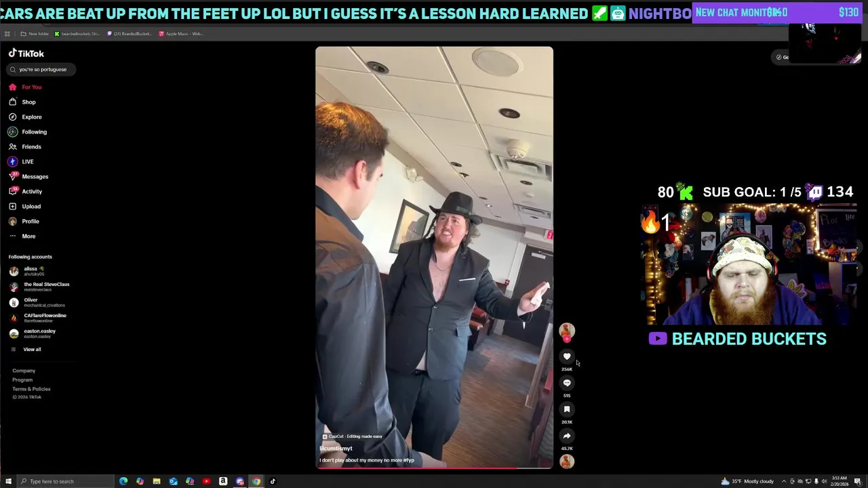868x488 pixels.
Task: Open the Friends section
Action: point(25,146)
